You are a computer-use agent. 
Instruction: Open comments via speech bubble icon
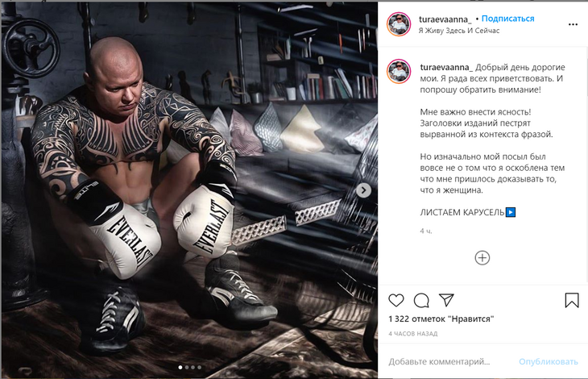point(421,300)
